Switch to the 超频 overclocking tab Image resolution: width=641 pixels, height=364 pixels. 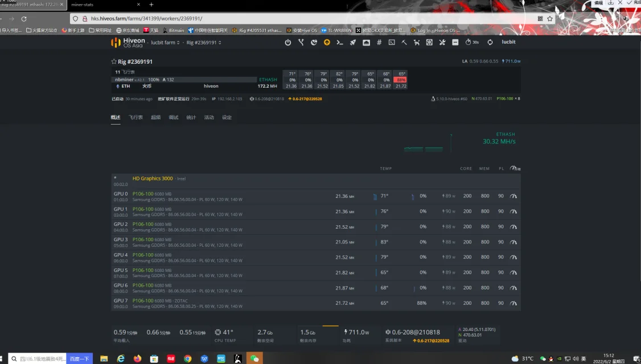pos(156,117)
